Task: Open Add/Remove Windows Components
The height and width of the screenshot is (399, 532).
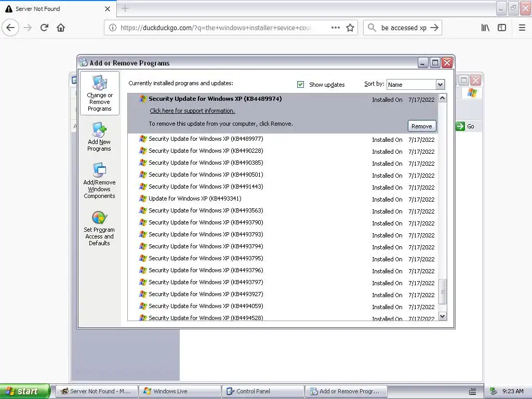Action: (x=99, y=180)
